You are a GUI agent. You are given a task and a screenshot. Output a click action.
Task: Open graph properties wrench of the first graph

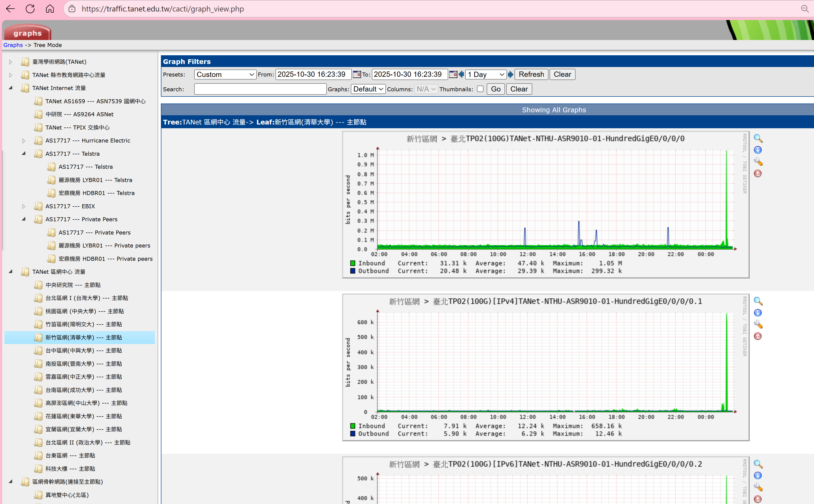pos(758,162)
